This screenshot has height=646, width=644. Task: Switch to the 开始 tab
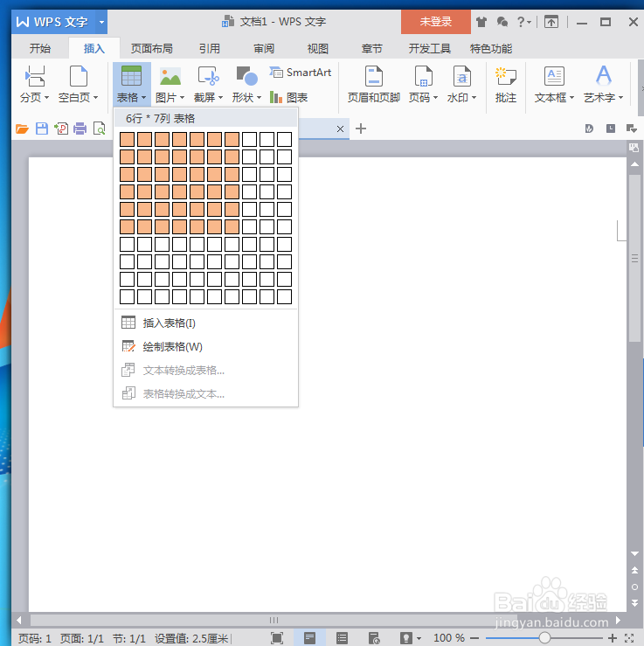click(x=40, y=49)
